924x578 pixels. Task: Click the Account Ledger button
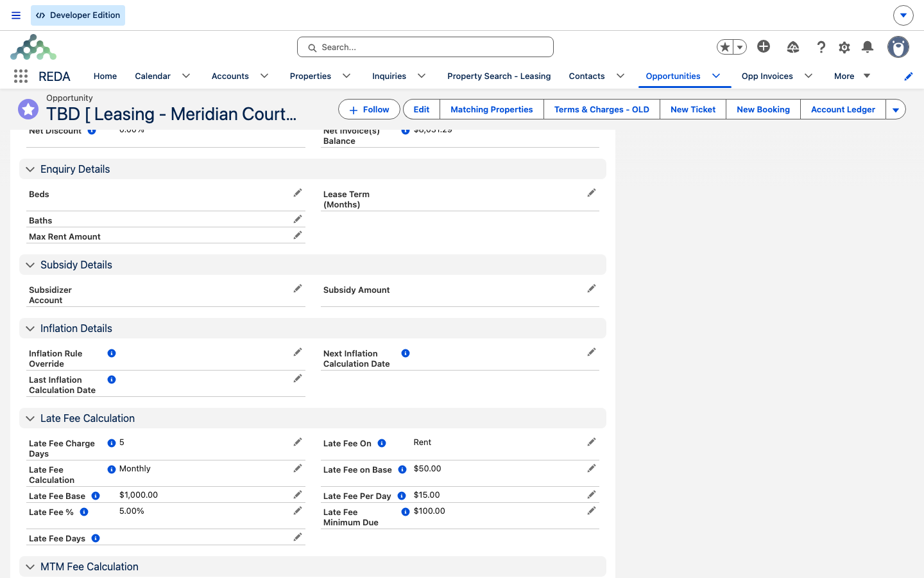coord(843,110)
